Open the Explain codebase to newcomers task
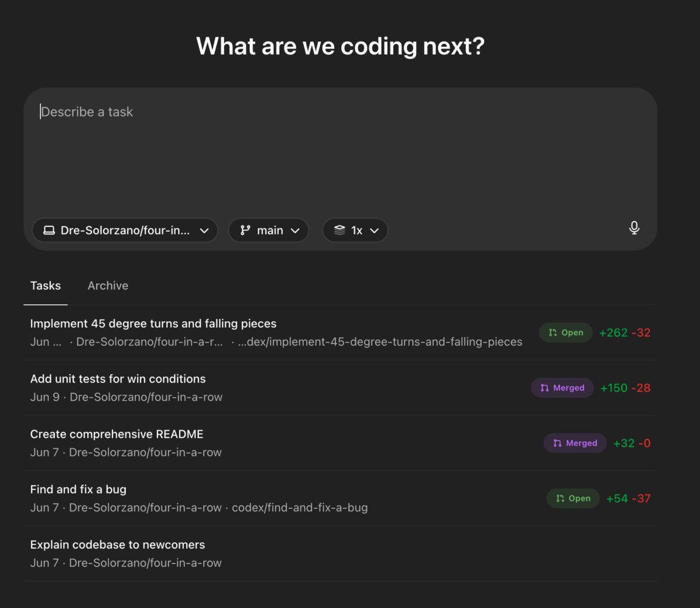700x608 pixels. click(117, 544)
